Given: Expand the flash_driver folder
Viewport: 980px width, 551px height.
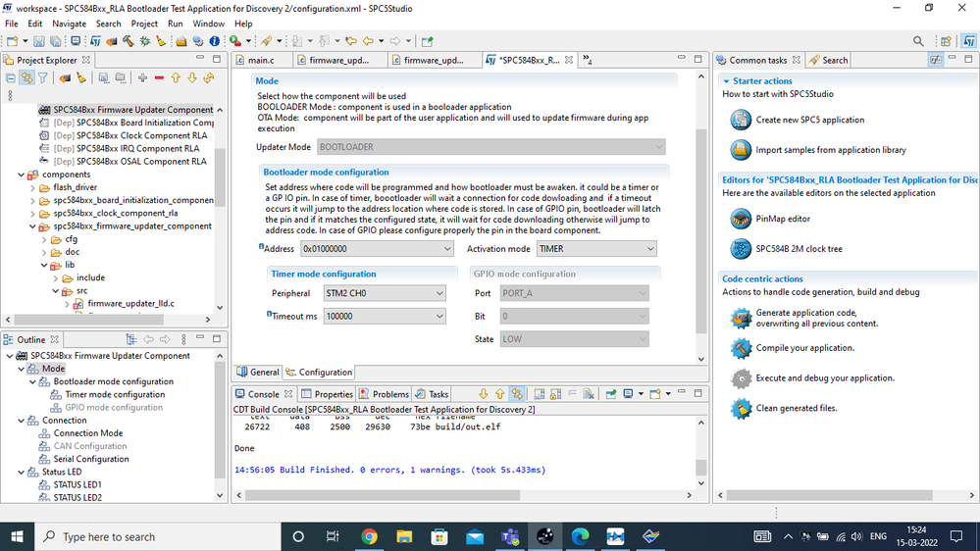Looking at the screenshot, I should point(32,187).
